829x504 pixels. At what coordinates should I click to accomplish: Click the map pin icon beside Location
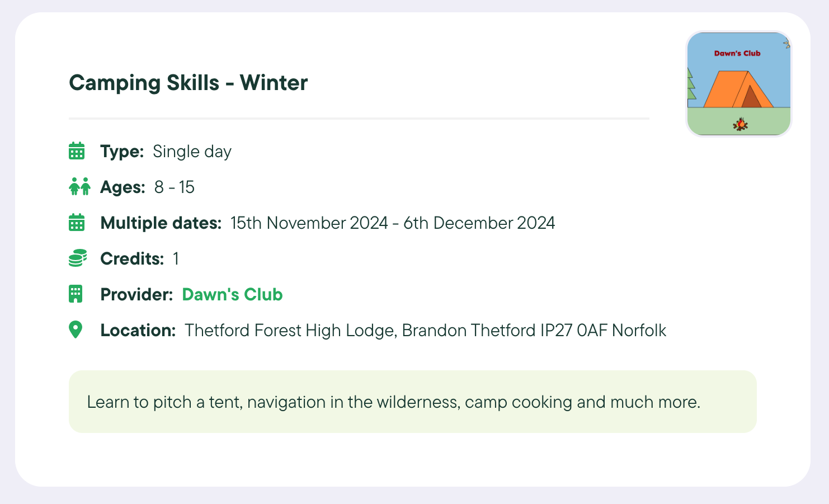(76, 330)
